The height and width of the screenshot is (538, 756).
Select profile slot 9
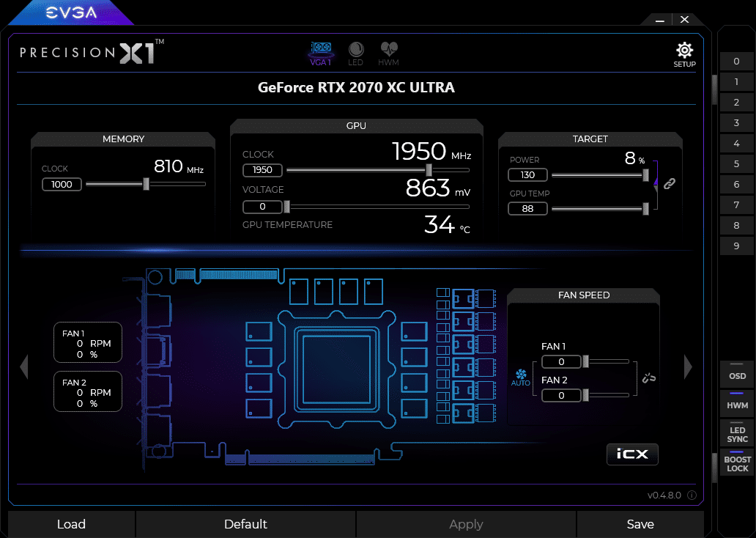pyautogui.click(x=736, y=246)
